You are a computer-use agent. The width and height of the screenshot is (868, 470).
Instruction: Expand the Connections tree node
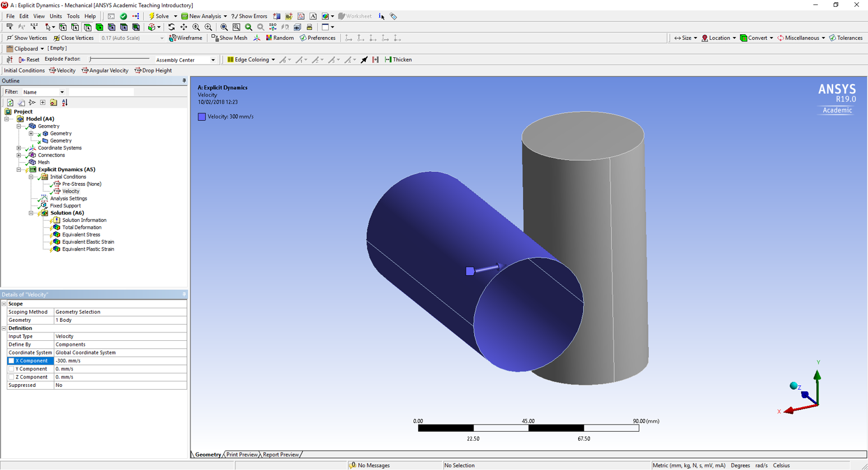pyautogui.click(x=19, y=156)
